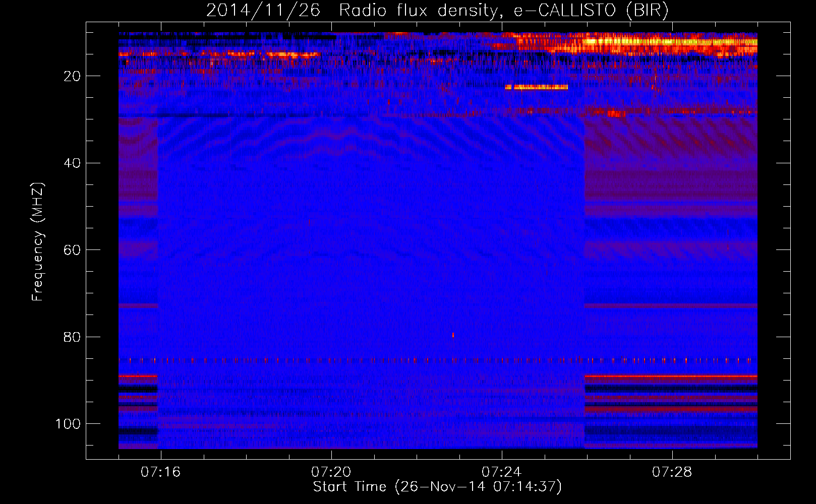This screenshot has width=816, height=504.
Task: Click the bright yellow burst near 23 MHz
Action: coord(537,87)
